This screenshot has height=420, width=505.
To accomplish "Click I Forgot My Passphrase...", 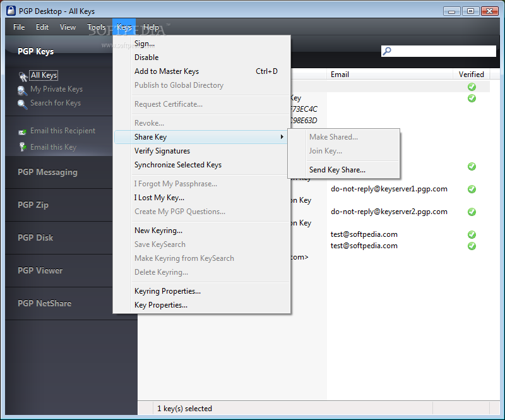I will coord(201,184).
